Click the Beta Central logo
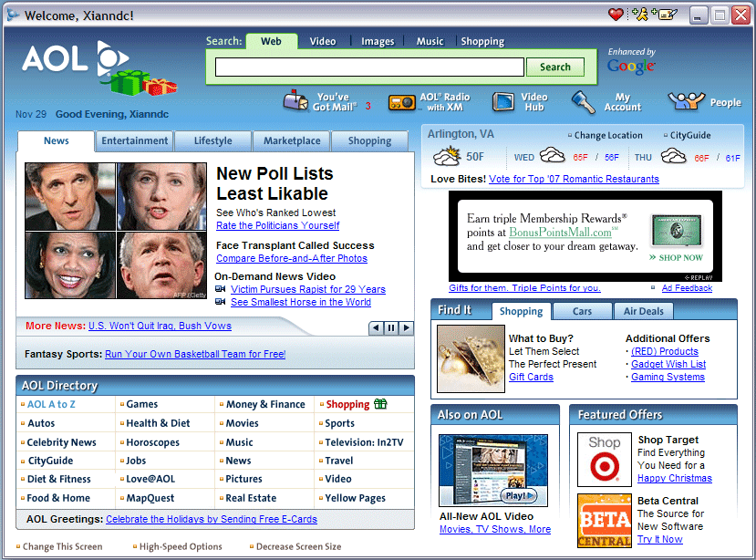Viewport: 756px width, 560px height. coord(604,521)
